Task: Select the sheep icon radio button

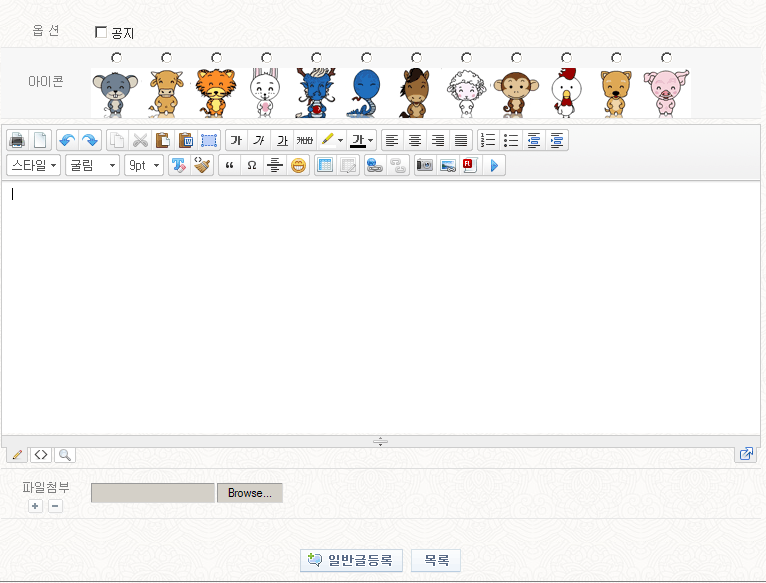Action: pos(467,58)
